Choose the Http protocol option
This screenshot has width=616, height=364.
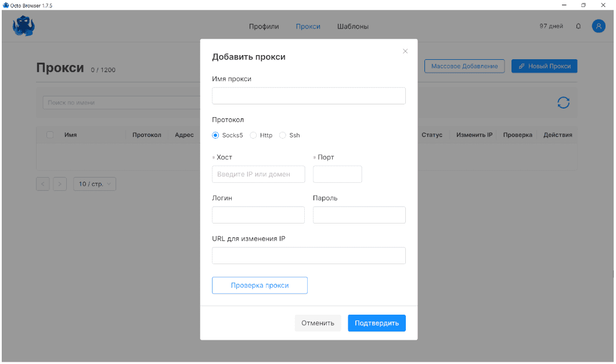tap(253, 135)
